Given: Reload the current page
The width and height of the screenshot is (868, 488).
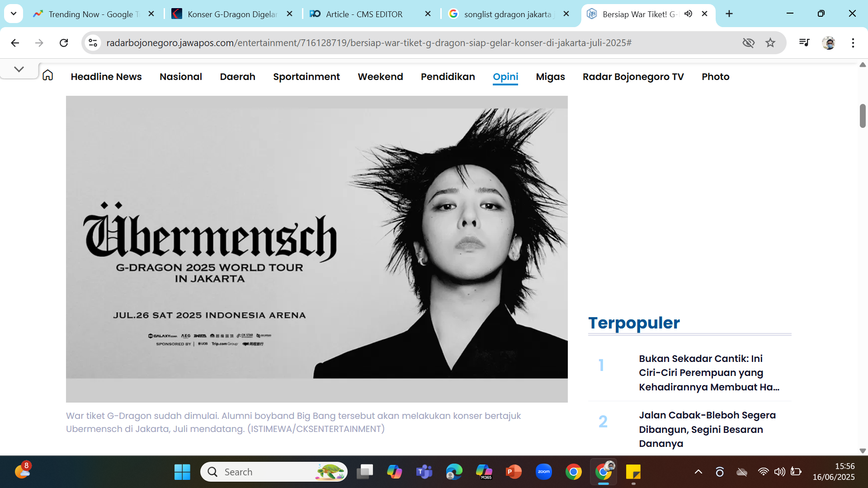Looking at the screenshot, I should coord(64,42).
